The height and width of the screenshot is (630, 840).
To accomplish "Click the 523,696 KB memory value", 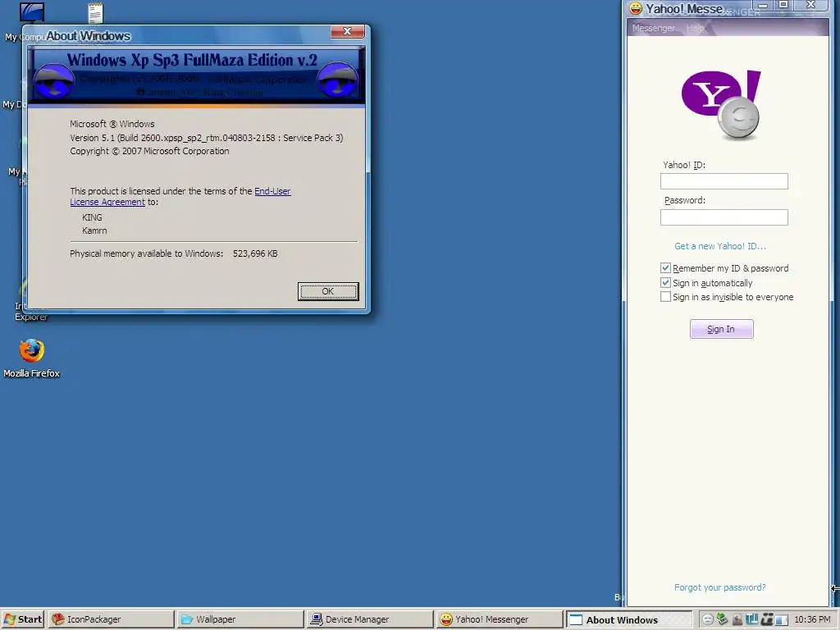I will 255,253.
